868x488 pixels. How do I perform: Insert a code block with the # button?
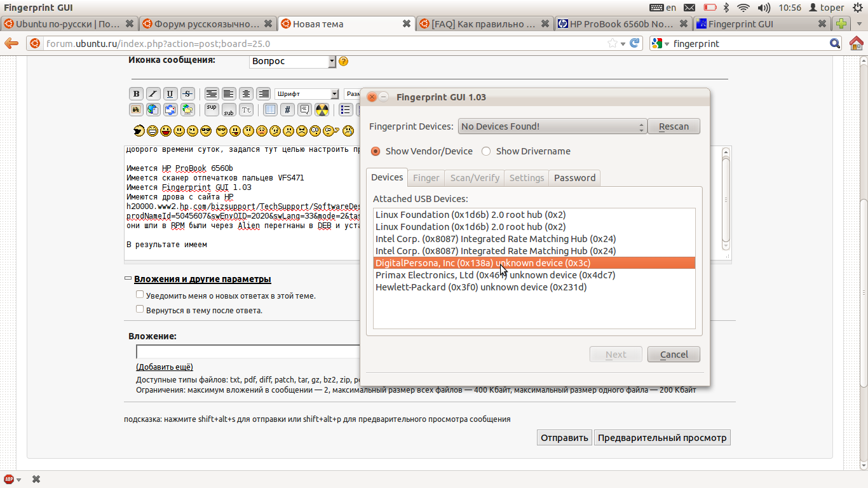[x=287, y=110]
